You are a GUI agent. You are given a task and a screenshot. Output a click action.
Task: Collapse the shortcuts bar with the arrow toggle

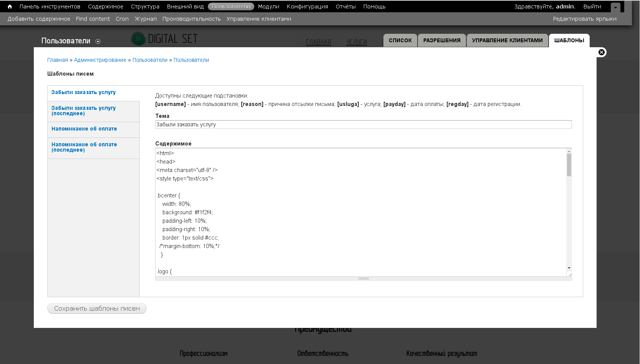[615, 7]
